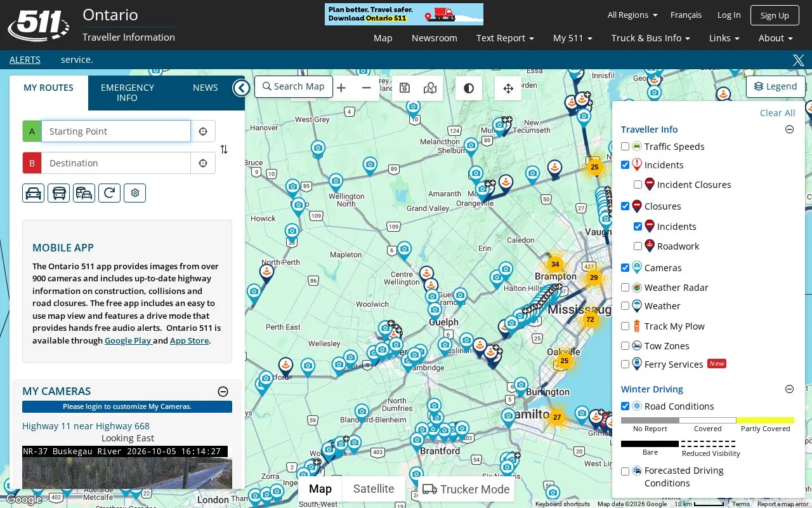Enable the Weather Radar checkbox
Image resolution: width=812 pixels, height=508 pixels.
625,288
